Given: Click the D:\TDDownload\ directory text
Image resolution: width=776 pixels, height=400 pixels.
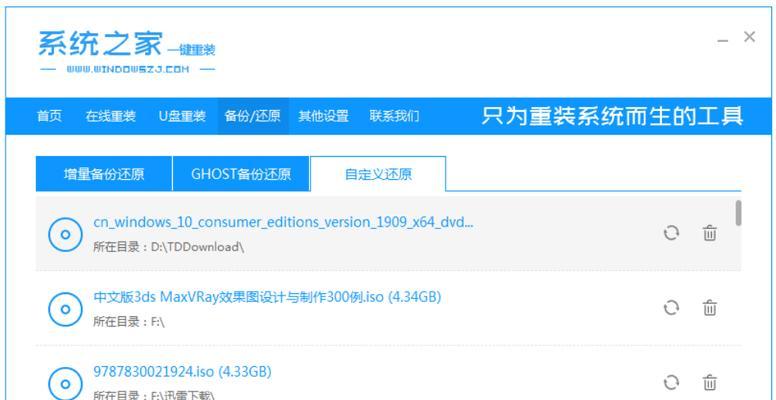Looking at the screenshot, I should 197,247.
